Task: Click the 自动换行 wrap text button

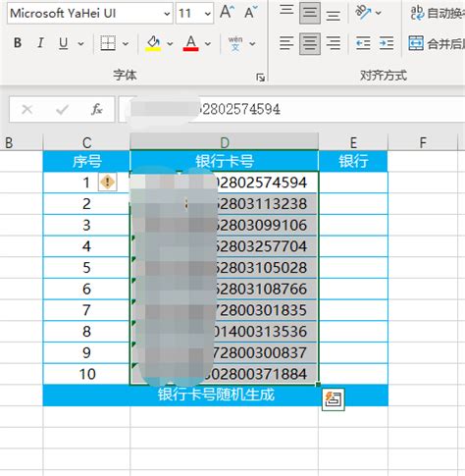Action: (x=438, y=13)
